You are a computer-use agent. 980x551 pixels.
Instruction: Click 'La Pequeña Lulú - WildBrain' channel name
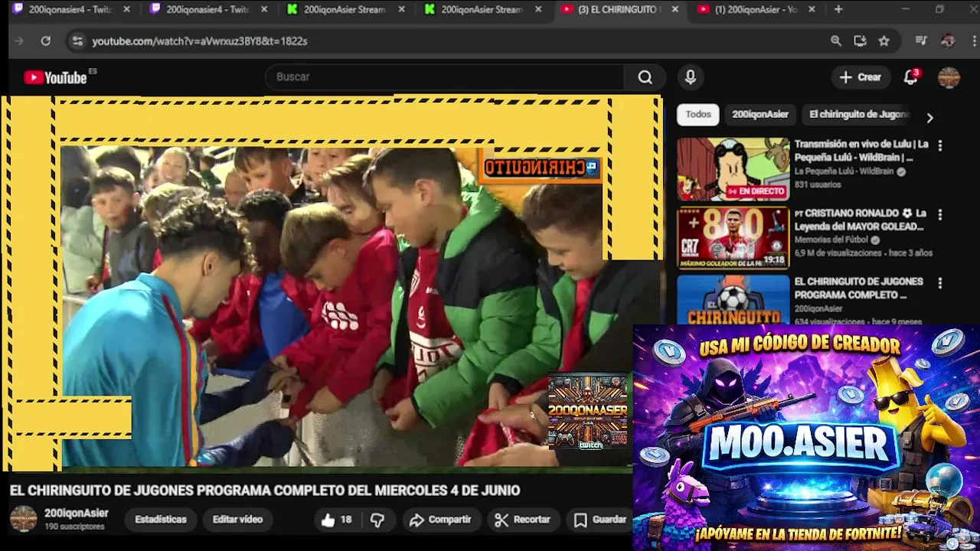coord(844,172)
